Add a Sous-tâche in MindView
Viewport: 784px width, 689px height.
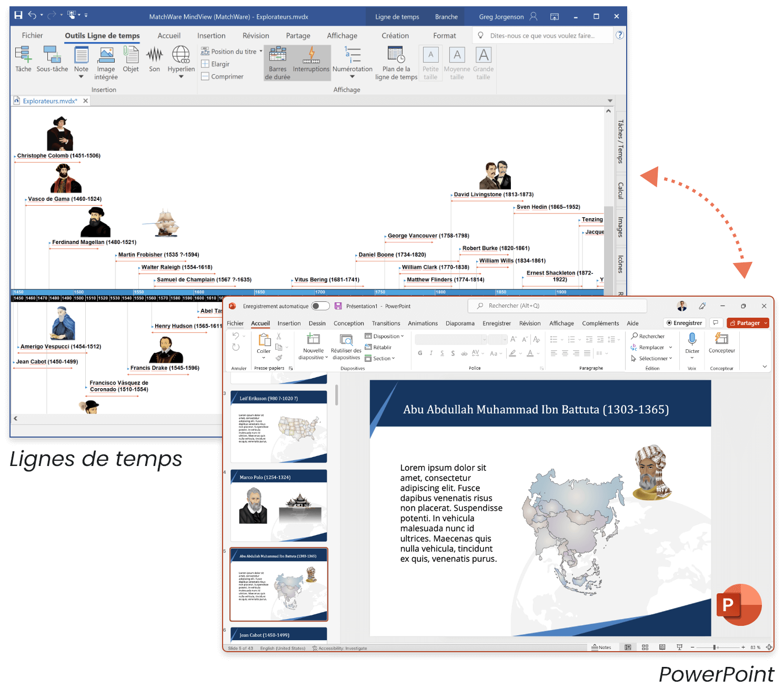point(52,58)
